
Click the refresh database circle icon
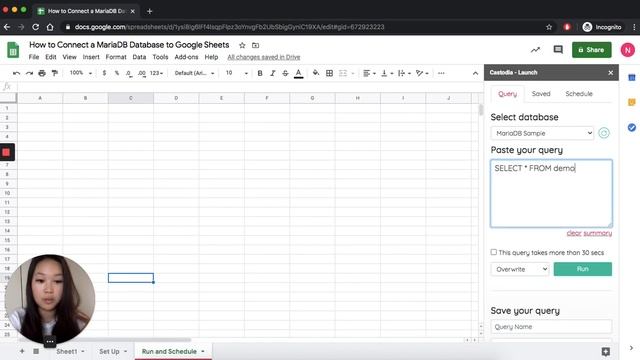(x=604, y=133)
